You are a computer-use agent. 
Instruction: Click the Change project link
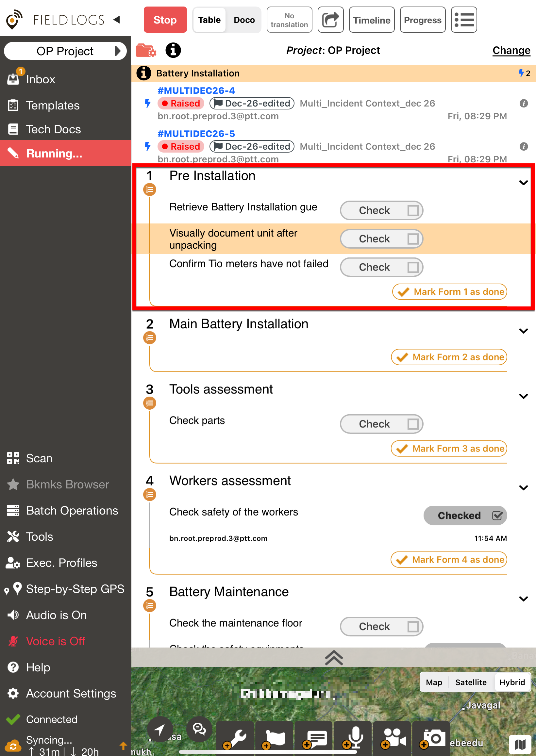(x=511, y=50)
